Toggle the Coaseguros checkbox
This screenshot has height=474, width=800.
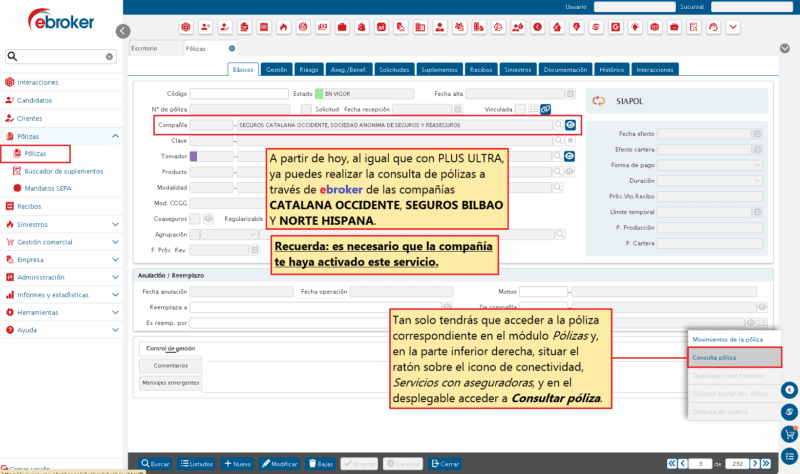click(x=194, y=219)
